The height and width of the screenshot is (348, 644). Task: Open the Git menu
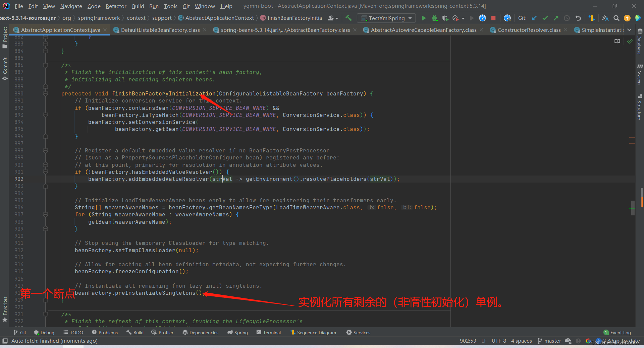click(186, 6)
